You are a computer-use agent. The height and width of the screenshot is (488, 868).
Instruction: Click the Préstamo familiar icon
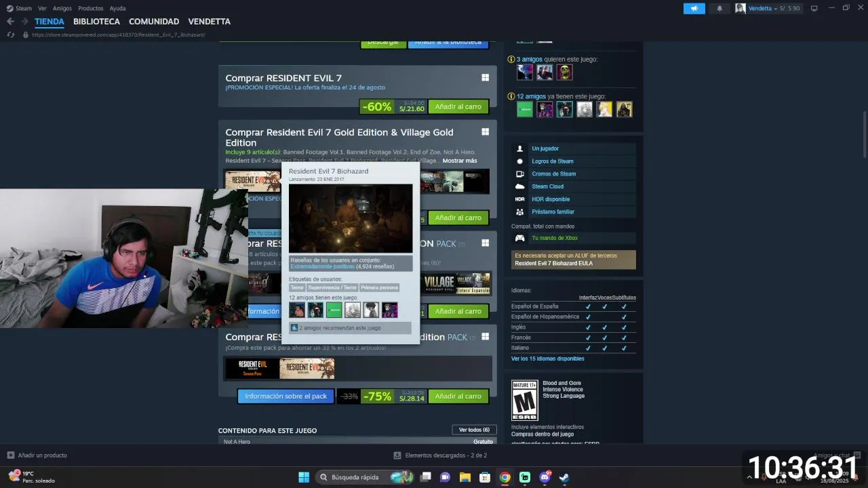(x=519, y=211)
